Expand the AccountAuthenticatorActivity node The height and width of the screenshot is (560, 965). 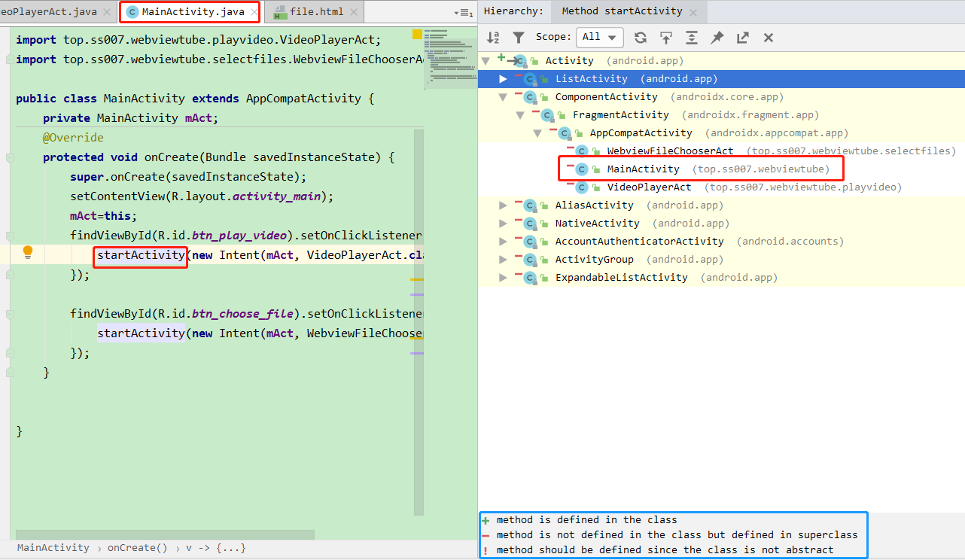point(503,242)
